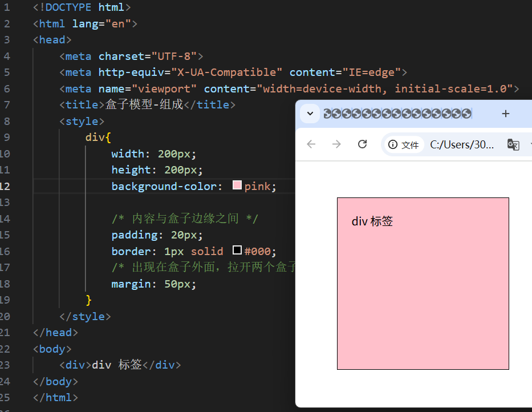The height and width of the screenshot is (412, 532).
Task: Click the 'pink' value text
Action: click(x=258, y=186)
